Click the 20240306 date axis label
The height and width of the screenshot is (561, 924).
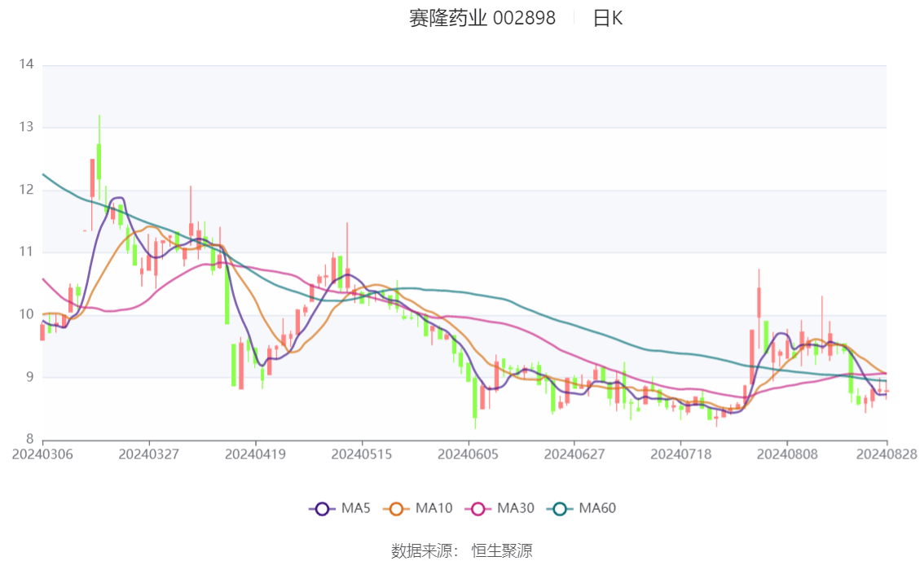[41, 454]
